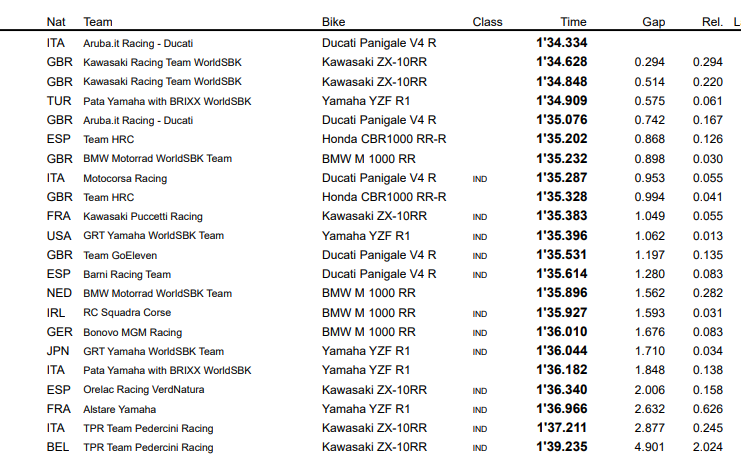Click the Team column header
Image resolution: width=741 pixels, height=469 pixels.
pos(98,21)
